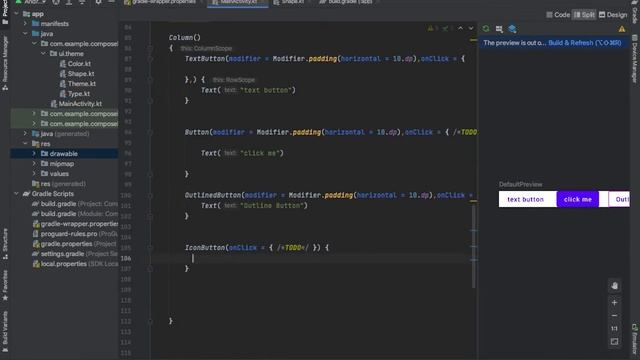Click the editor warnings count indicator

point(433,28)
